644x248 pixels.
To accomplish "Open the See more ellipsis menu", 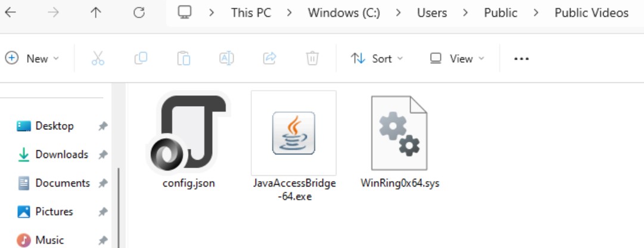I will [x=521, y=58].
